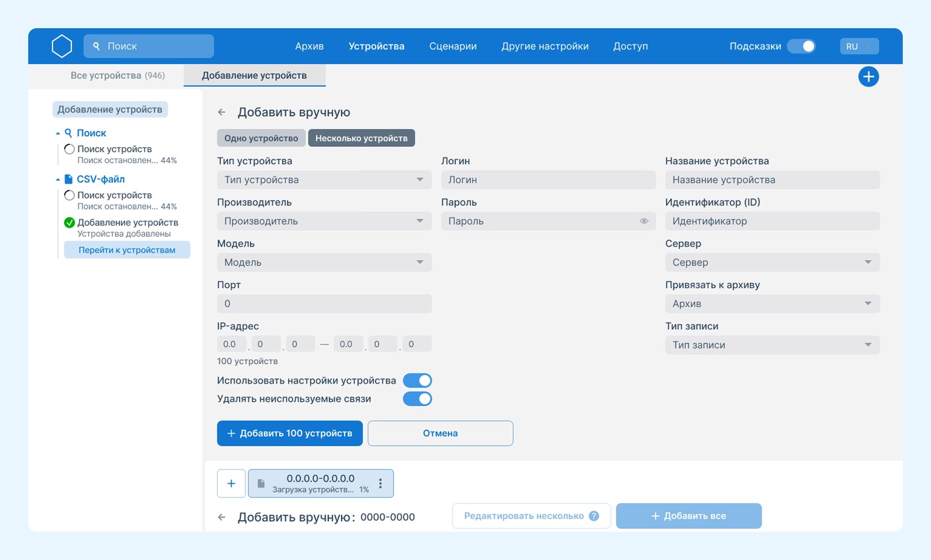The image size is (931, 560).
Task: Click the green checkmark Добавление устройств status
Action: (x=69, y=222)
